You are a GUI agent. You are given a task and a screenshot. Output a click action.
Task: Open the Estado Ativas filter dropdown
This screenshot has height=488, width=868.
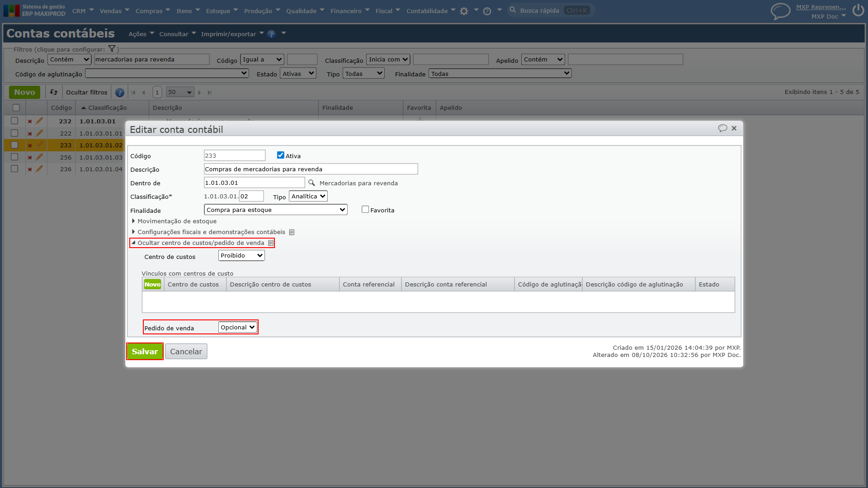[x=298, y=74]
